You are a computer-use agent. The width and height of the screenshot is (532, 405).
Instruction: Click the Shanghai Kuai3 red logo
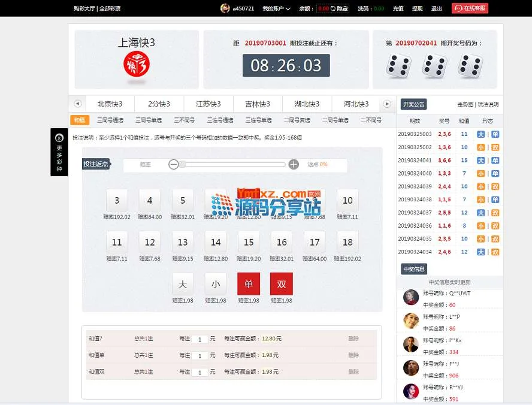coord(136,64)
